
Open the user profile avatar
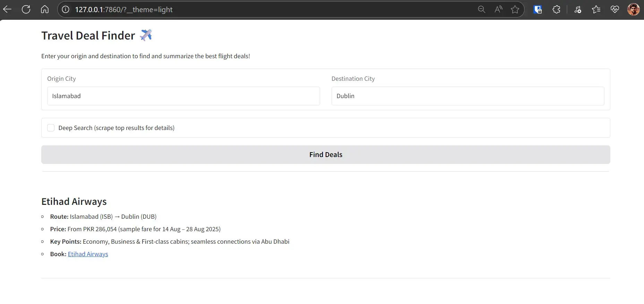coord(633,9)
